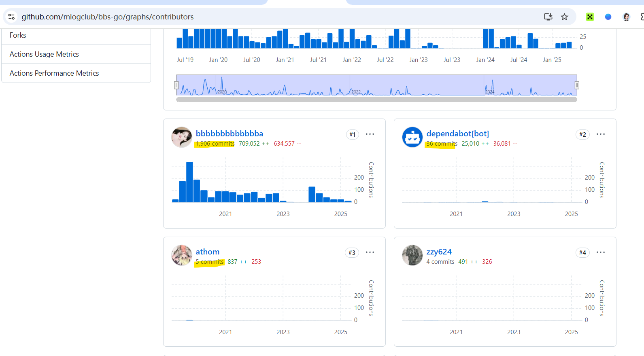Click the #4 rank badge
The width and height of the screenshot is (644, 356).
click(582, 252)
